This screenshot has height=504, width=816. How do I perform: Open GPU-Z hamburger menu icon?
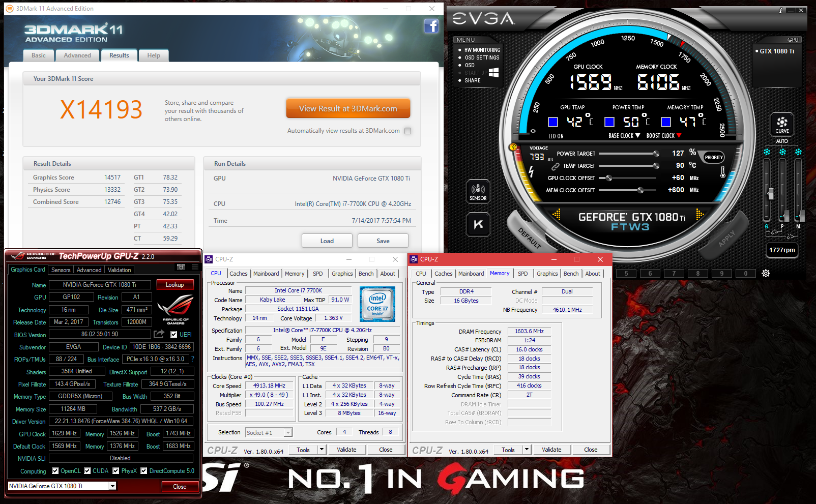click(195, 267)
